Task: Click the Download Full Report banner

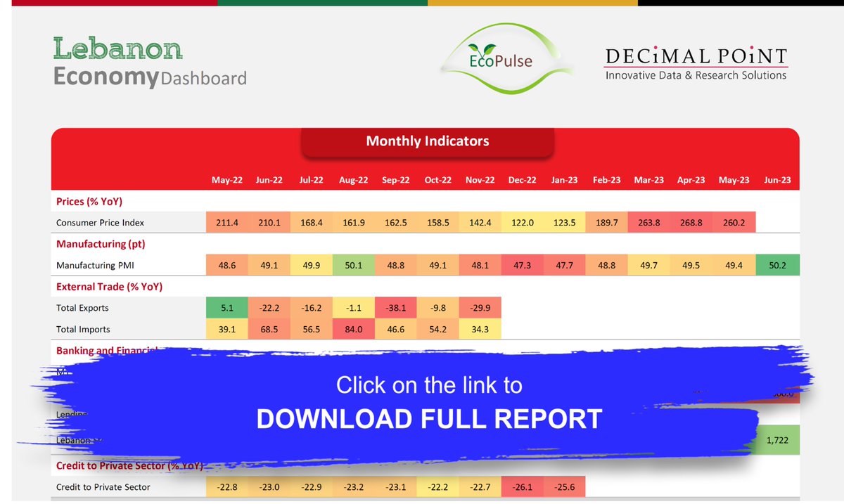Action: (x=429, y=402)
